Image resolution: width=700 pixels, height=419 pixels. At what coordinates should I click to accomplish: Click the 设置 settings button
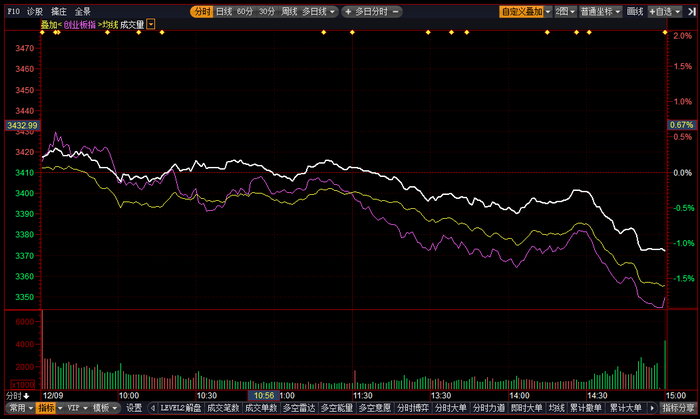[x=133, y=407]
